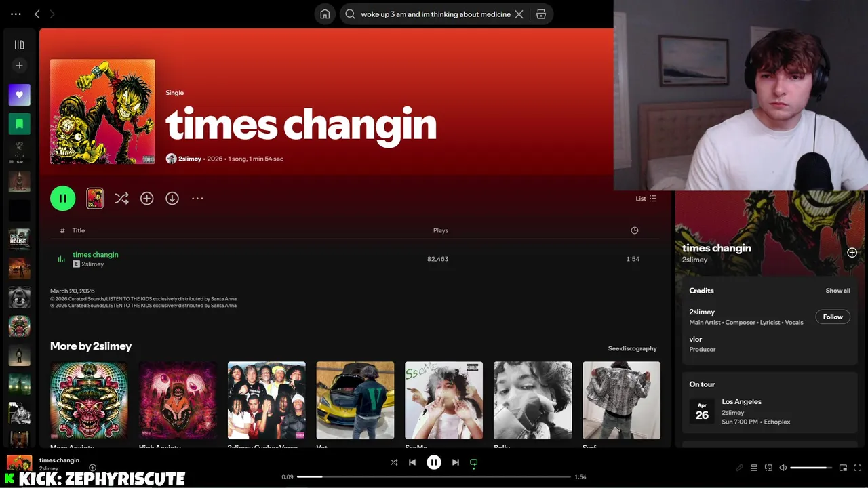Open the 2slimey Cypher Verse card

(267, 404)
